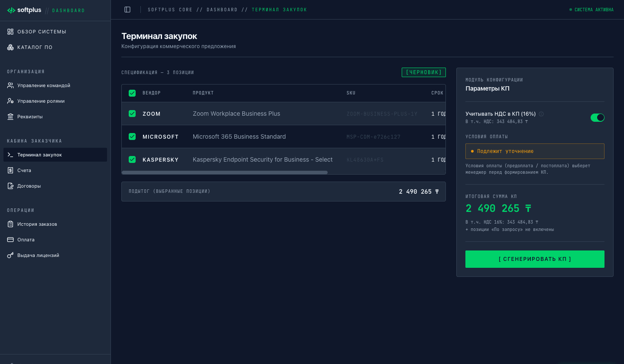
Task: Open Каталог ПО in sidebar
Action: [55, 47]
